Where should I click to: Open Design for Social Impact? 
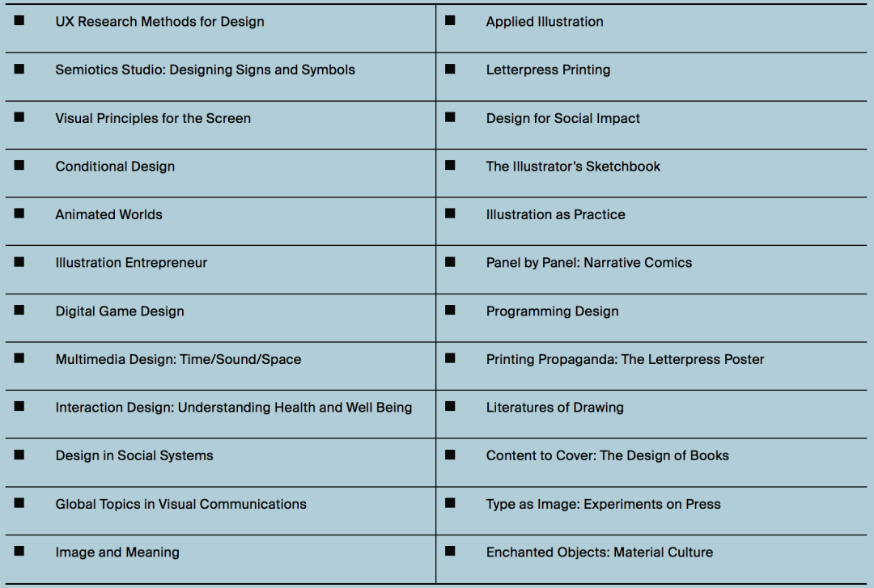click(x=562, y=118)
